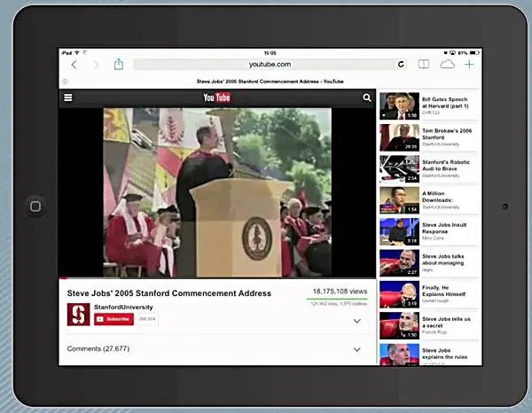Select the Steve Jobs Commencement Address tab

(270, 82)
